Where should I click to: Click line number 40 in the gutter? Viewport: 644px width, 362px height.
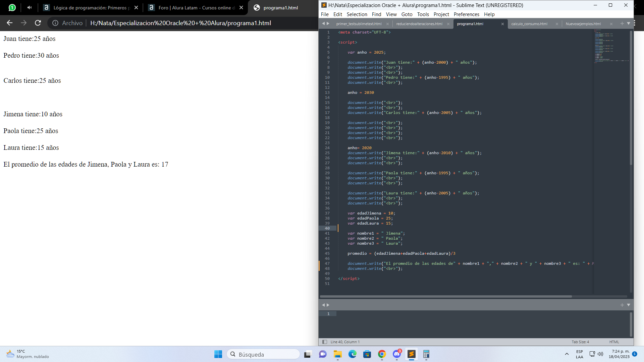tap(327, 228)
